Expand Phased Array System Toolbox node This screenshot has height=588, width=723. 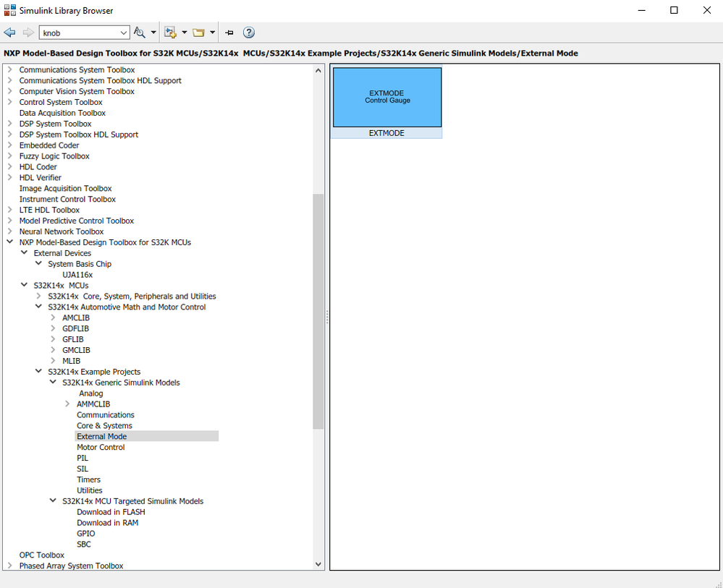click(x=10, y=566)
